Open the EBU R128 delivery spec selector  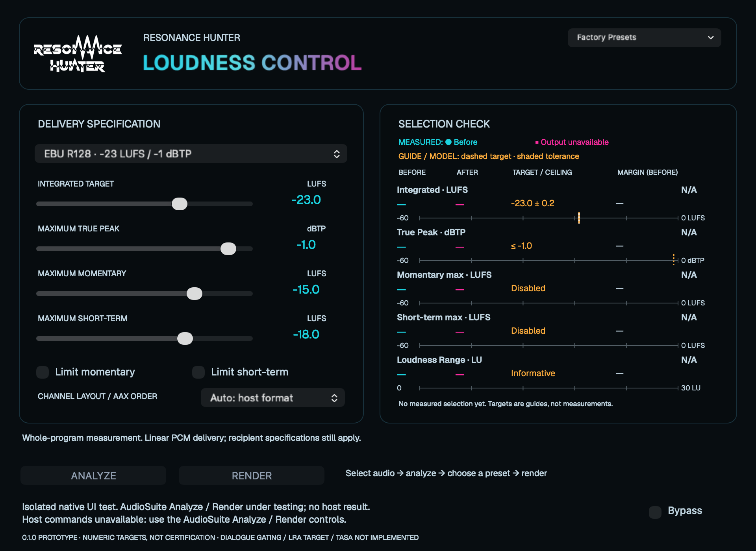[x=191, y=153]
